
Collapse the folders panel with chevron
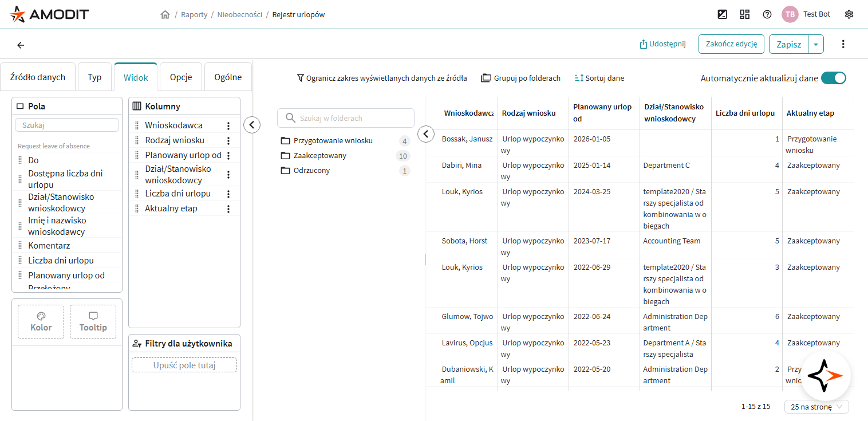click(426, 134)
